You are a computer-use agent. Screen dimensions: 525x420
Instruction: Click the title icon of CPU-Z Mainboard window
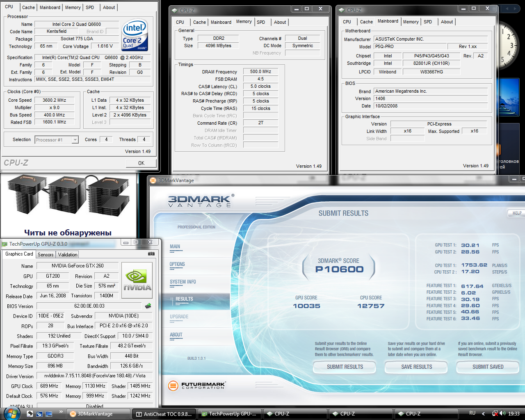tap(342, 10)
